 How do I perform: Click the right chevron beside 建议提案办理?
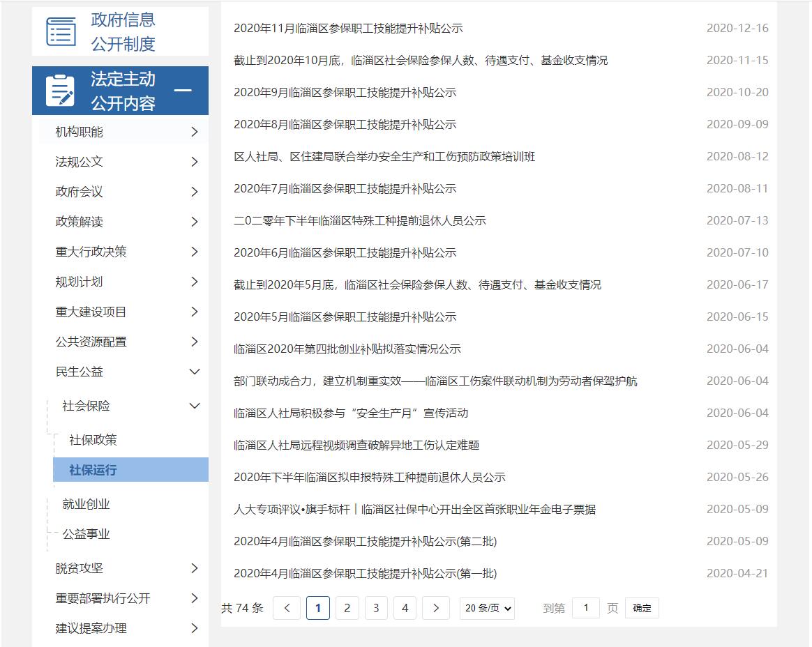(195, 628)
